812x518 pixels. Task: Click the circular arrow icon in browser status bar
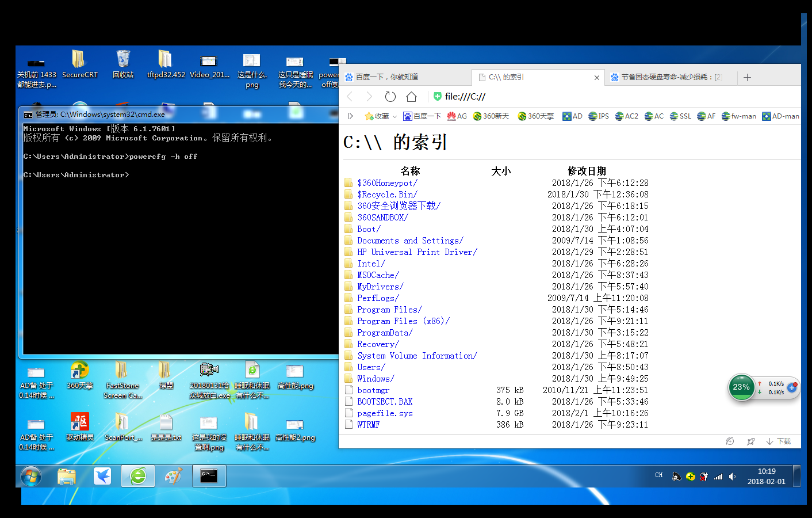tap(730, 441)
